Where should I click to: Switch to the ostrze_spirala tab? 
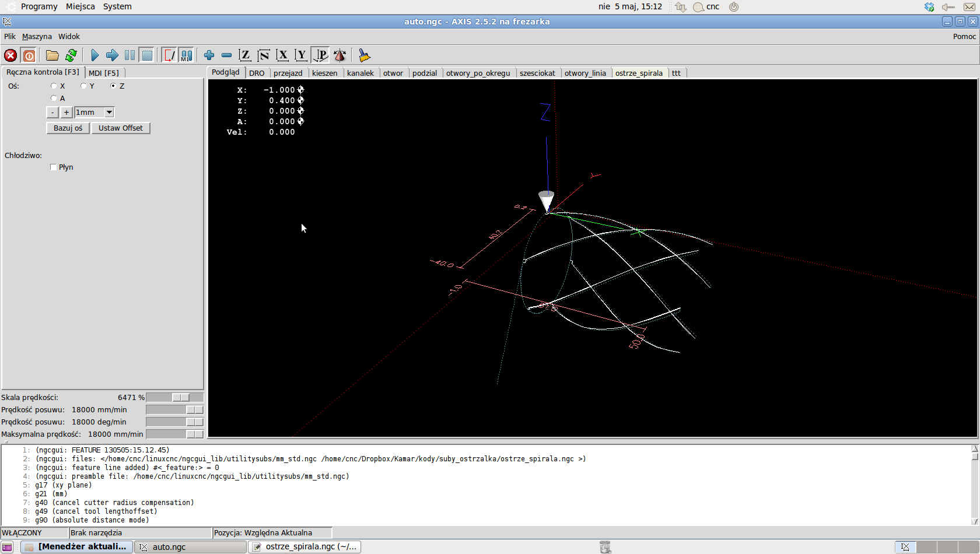tap(639, 73)
